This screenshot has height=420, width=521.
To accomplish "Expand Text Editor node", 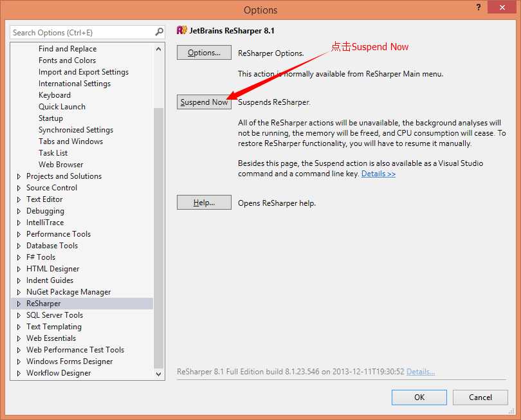I will (x=19, y=199).
